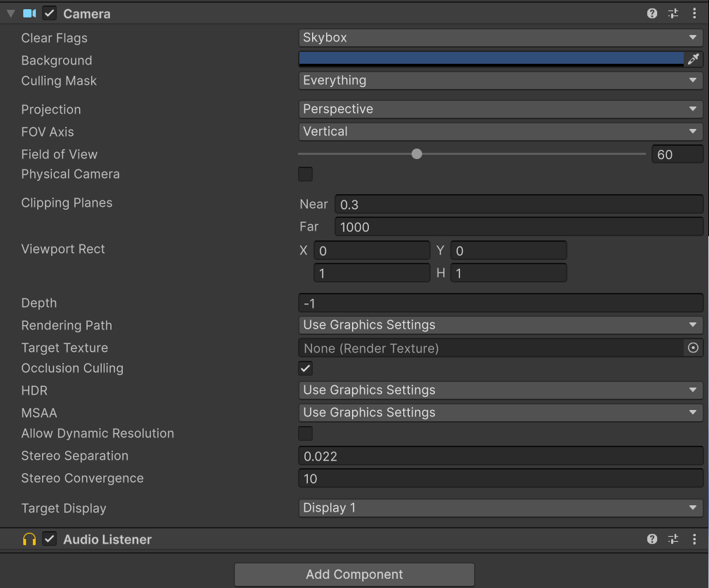This screenshot has height=588, width=709.
Task: Open the Clear Flags dropdown
Action: pyautogui.click(x=500, y=38)
